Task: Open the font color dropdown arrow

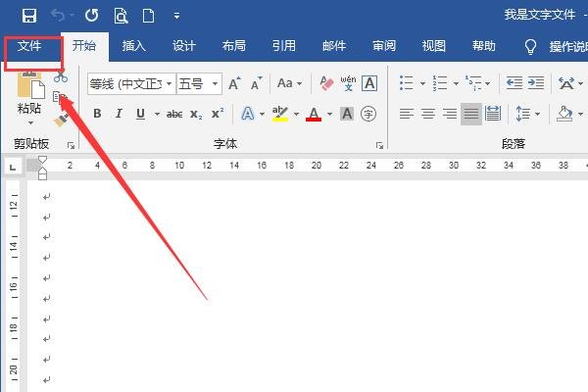Action: coord(329,114)
